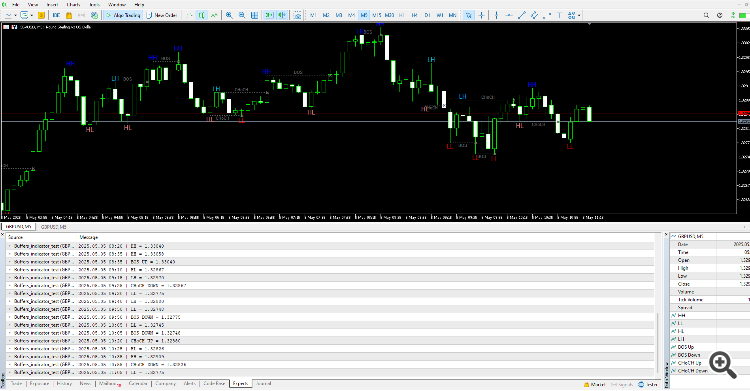Image resolution: width=750 pixels, height=391 pixels.
Task: Toggle chart shift icon
Action: coord(282,15)
